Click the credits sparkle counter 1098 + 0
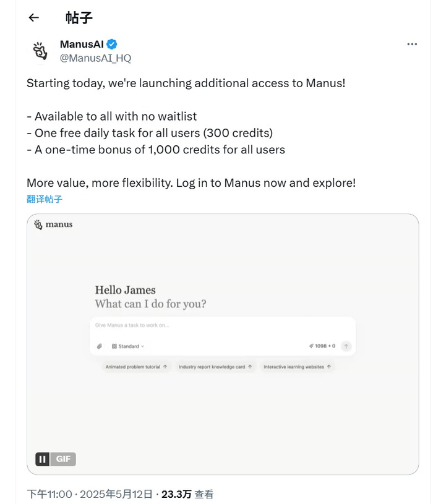The height and width of the screenshot is (504, 433). coord(322,346)
